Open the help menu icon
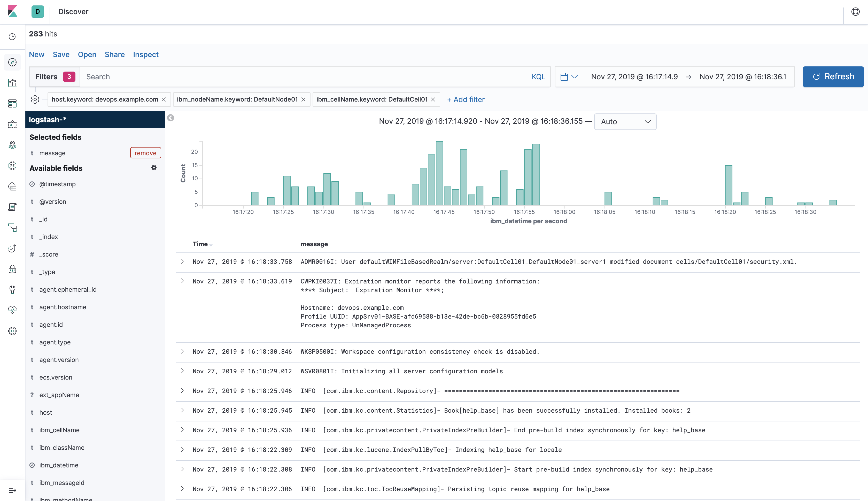The width and height of the screenshot is (868, 501). [855, 12]
